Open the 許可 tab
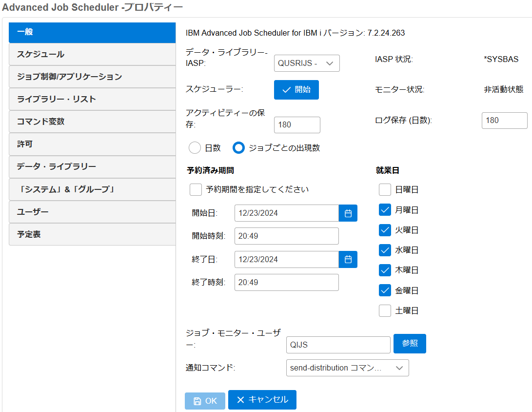 tap(92, 144)
